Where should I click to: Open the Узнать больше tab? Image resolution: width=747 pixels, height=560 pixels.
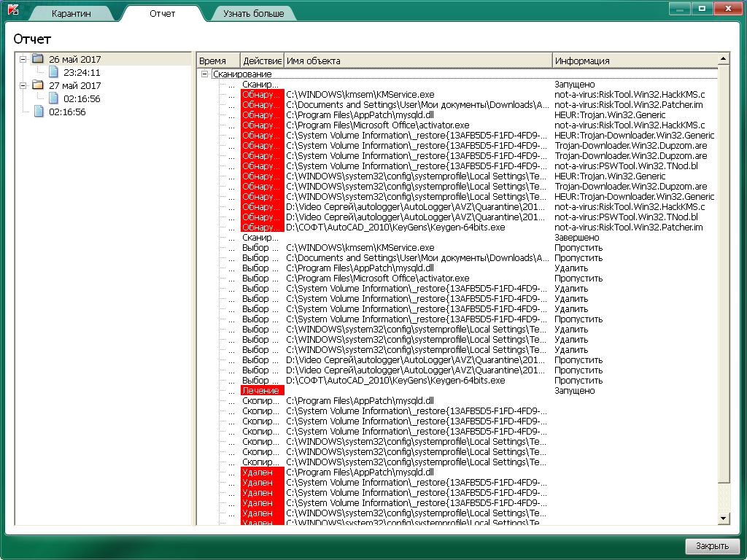(x=253, y=14)
